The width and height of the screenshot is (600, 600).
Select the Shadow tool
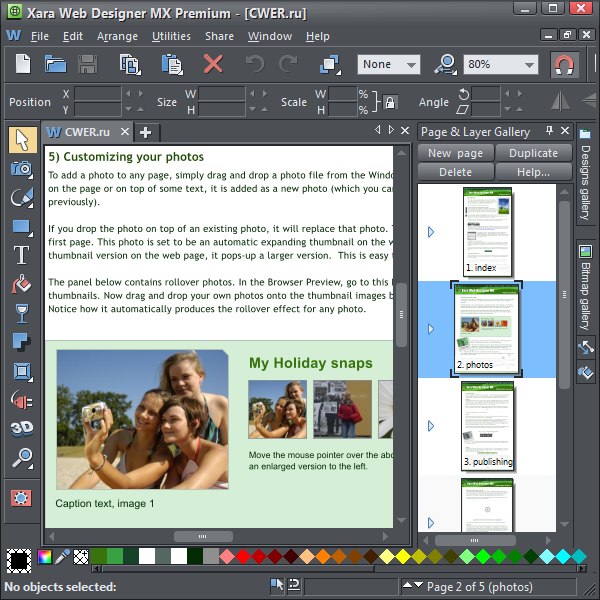tap(21, 342)
